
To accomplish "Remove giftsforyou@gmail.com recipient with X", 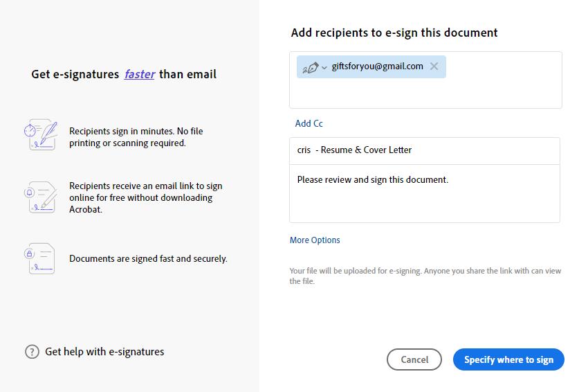I will (x=434, y=66).
